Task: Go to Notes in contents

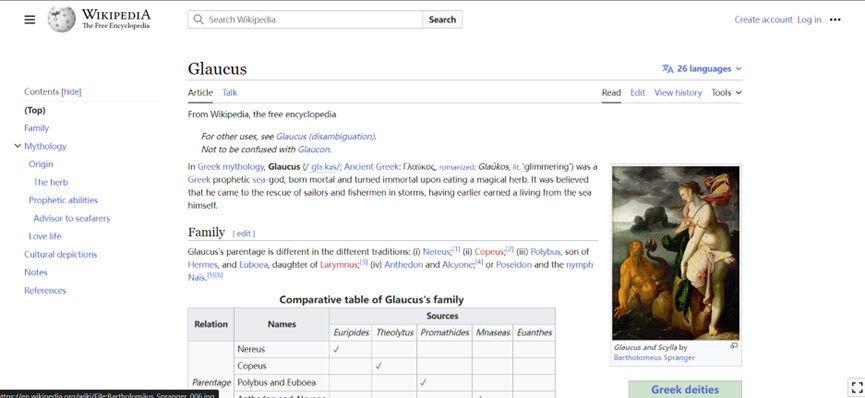Action: tap(36, 272)
